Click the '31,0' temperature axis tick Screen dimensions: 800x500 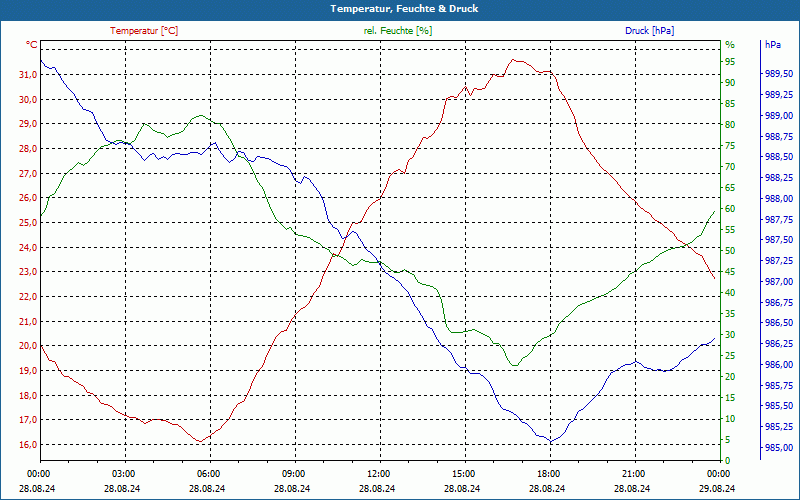coord(29,74)
